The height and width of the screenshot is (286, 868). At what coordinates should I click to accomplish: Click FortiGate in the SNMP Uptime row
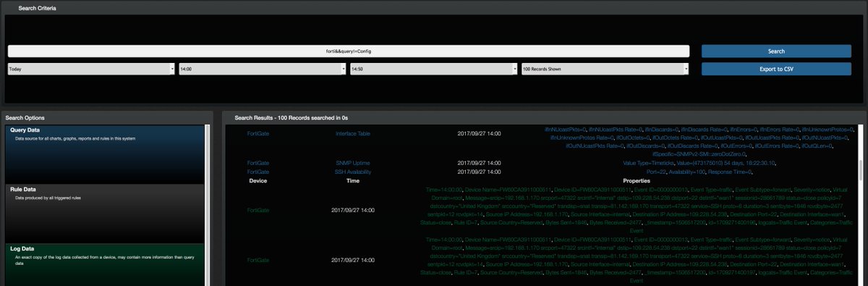click(x=258, y=163)
